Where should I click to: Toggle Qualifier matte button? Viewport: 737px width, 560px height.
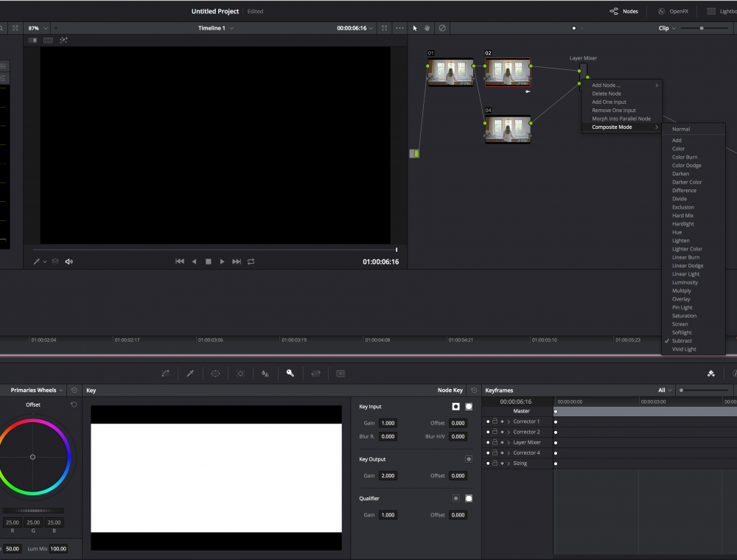469,498
